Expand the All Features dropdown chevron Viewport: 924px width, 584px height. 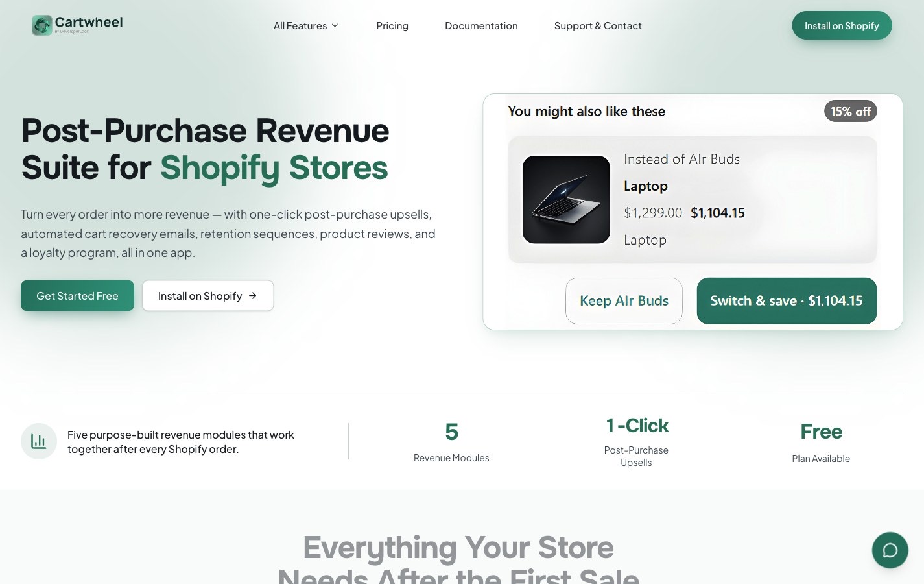point(335,25)
